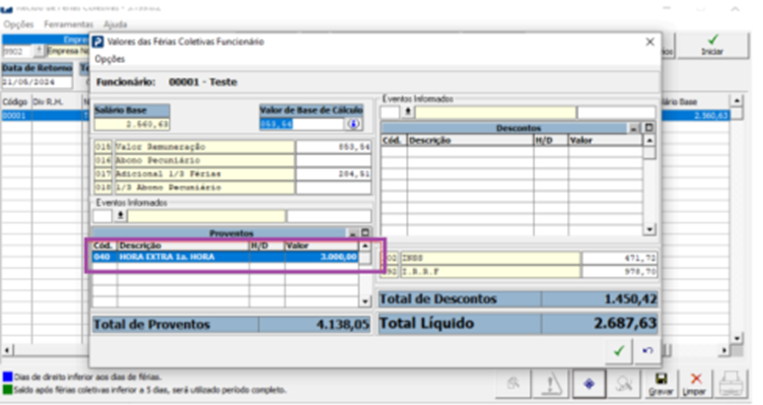Click the Adicional 1/3 Férias value field
The image size is (763, 405).
[334, 174]
